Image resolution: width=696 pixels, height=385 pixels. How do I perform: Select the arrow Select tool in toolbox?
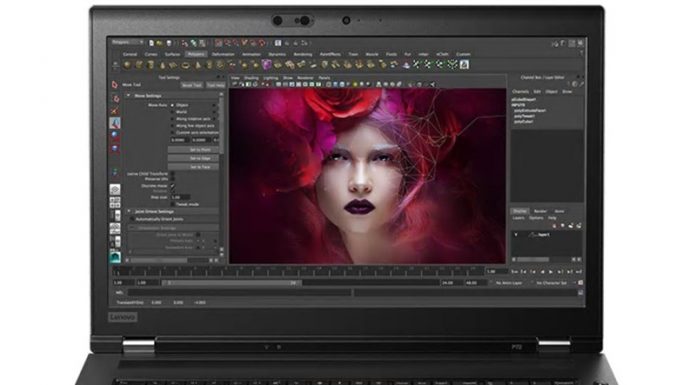tap(115, 85)
